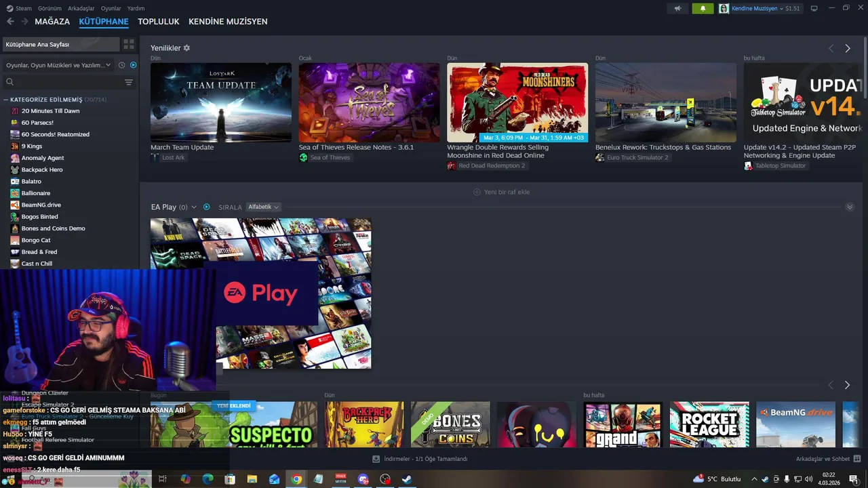The width and height of the screenshot is (868, 488).
Task: Open advanced filter options icon
Action: (x=129, y=82)
